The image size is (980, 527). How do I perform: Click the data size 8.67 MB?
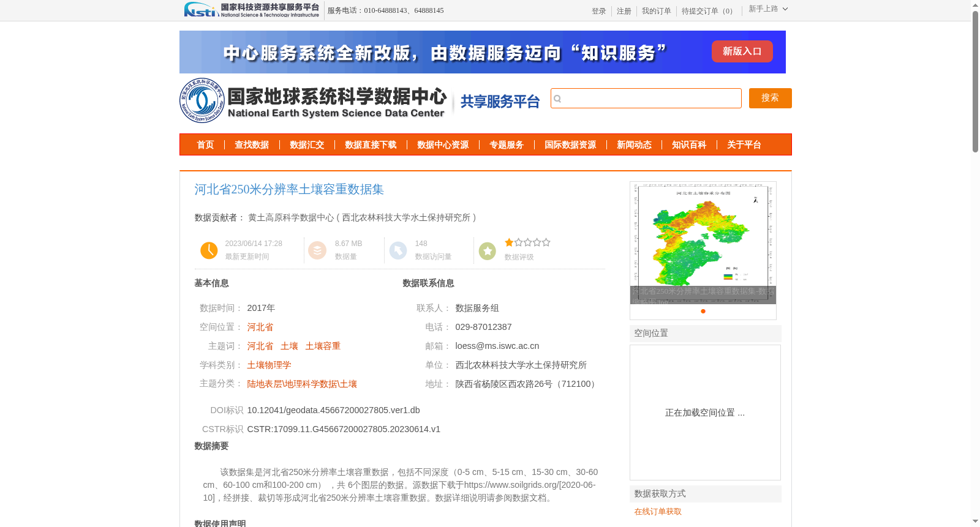tap(349, 244)
